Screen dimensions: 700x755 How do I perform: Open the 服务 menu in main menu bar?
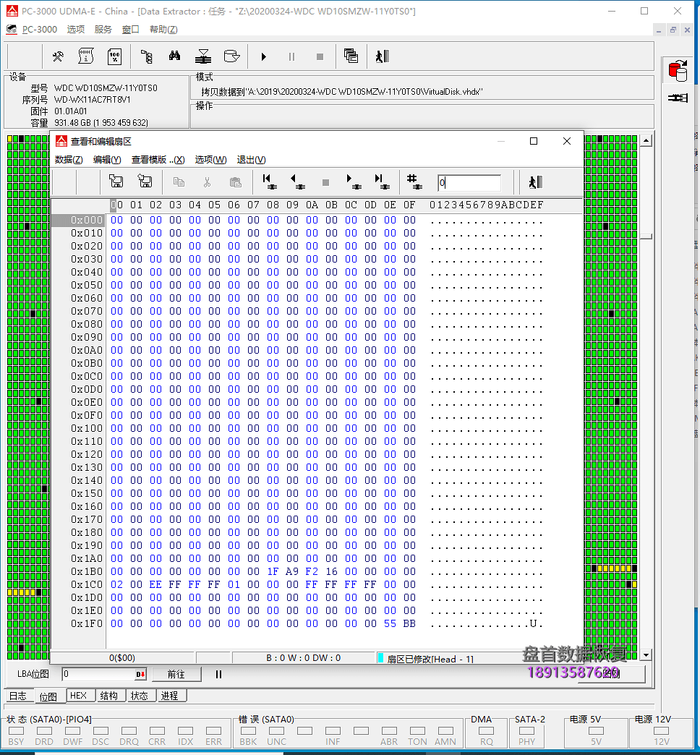(x=103, y=30)
